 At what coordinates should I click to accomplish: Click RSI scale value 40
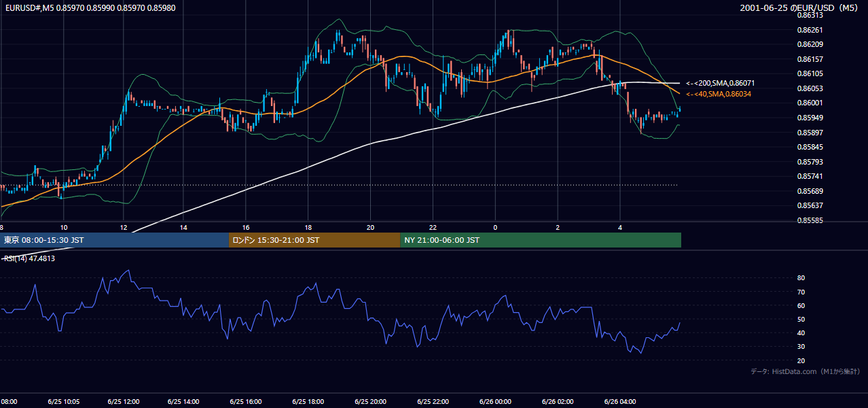pos(801,333)
